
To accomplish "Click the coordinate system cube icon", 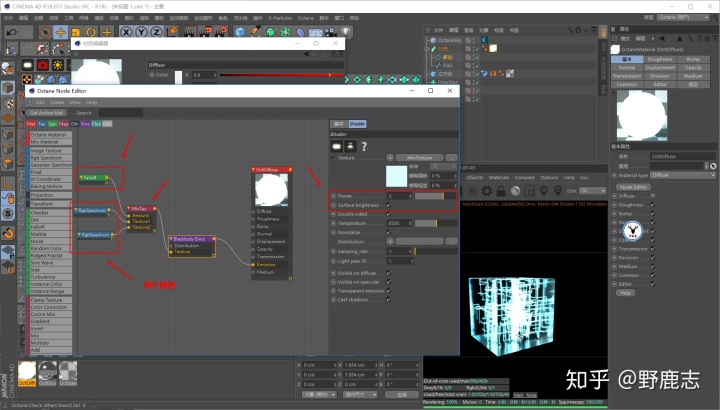I will coord(172,31).
